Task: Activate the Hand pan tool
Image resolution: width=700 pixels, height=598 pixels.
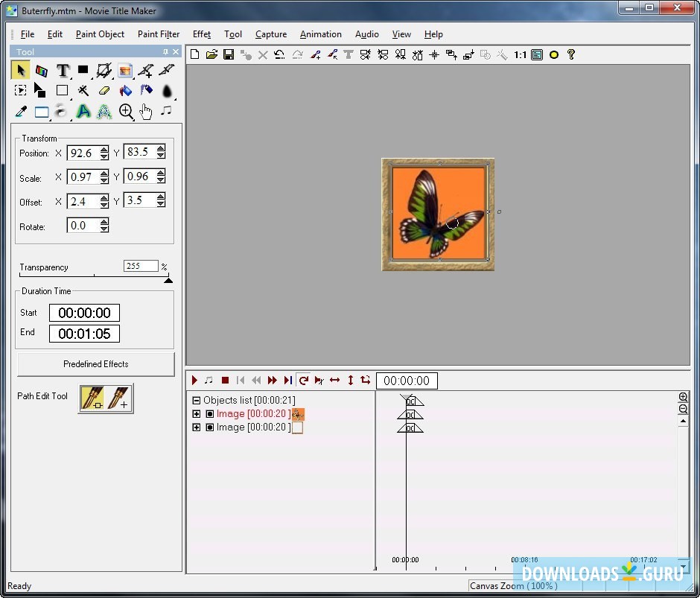Action: click(x=146, y=112)
